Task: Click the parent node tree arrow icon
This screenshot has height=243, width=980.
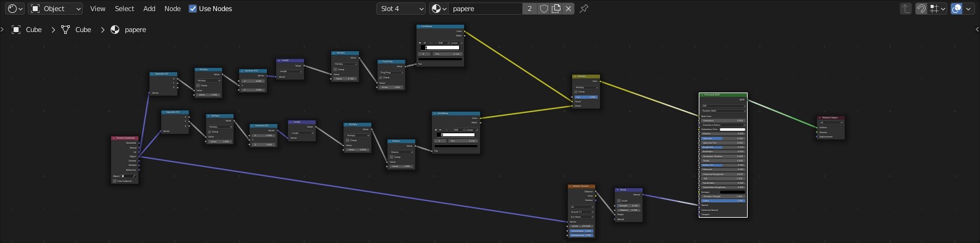Action: (x=906, y=9)
